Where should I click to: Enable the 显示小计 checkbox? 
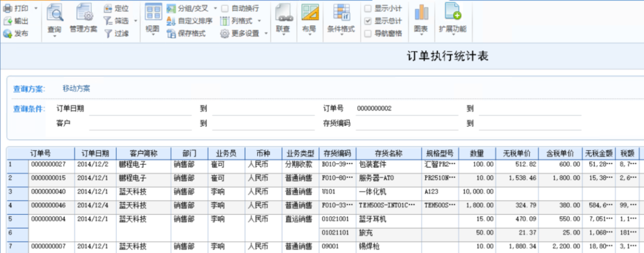(x=368, y=8)
